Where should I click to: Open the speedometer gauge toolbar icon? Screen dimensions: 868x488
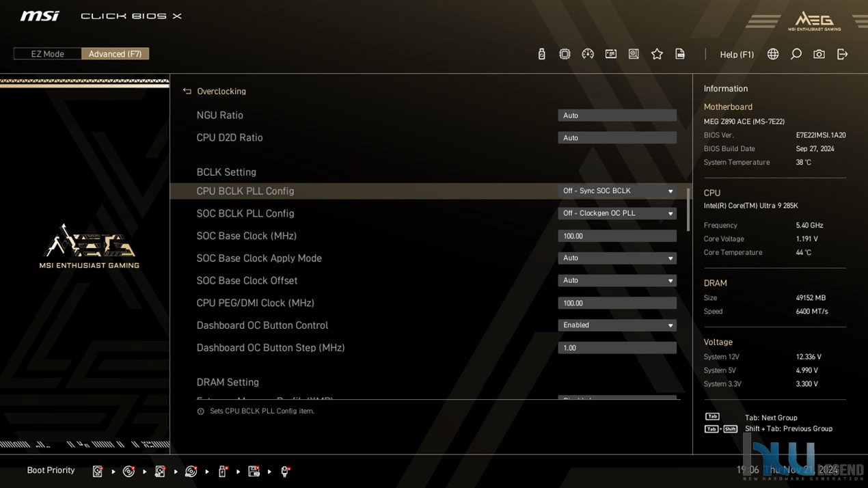(x=588, y=54)
